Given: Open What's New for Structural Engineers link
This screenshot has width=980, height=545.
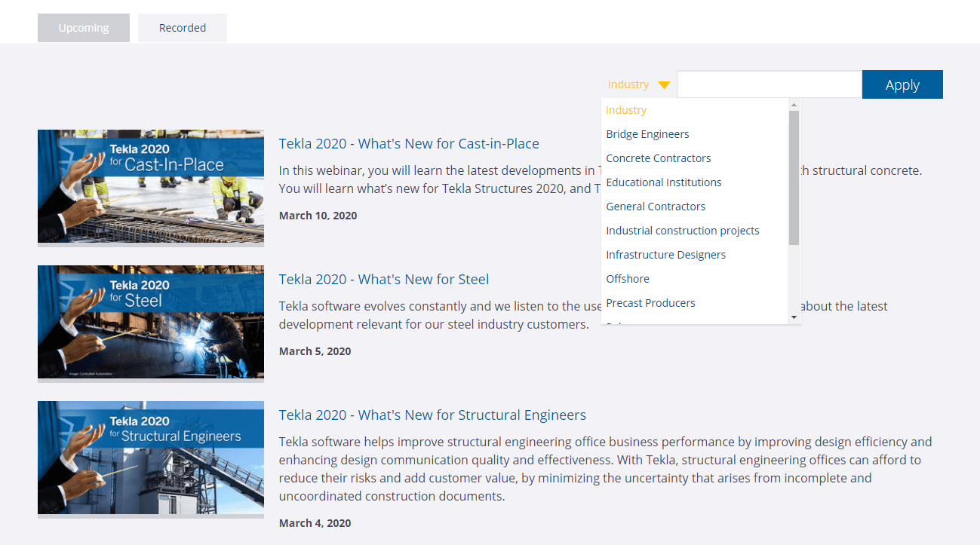Looking at the screenshot, I should (432, 415).
